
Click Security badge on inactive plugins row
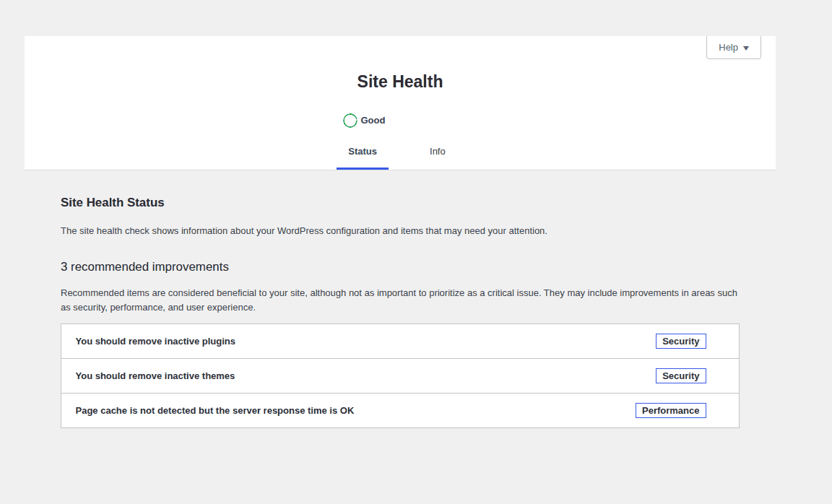681,341
